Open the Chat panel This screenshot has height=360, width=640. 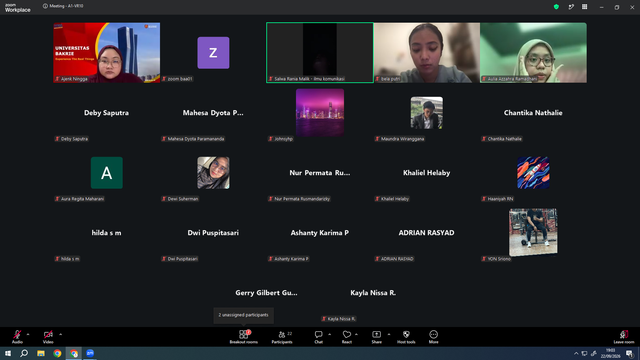click(318, 337)
